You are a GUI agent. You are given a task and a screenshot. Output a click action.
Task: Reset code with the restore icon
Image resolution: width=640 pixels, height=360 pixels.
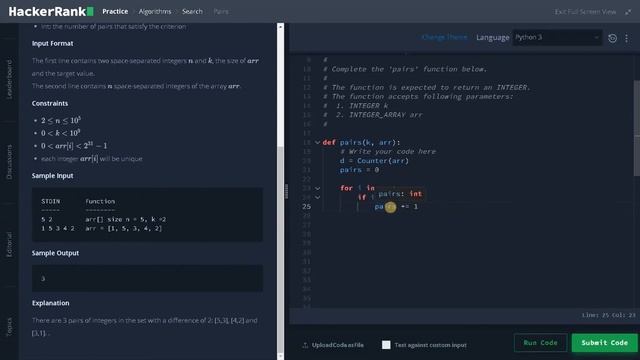(612, 38)
